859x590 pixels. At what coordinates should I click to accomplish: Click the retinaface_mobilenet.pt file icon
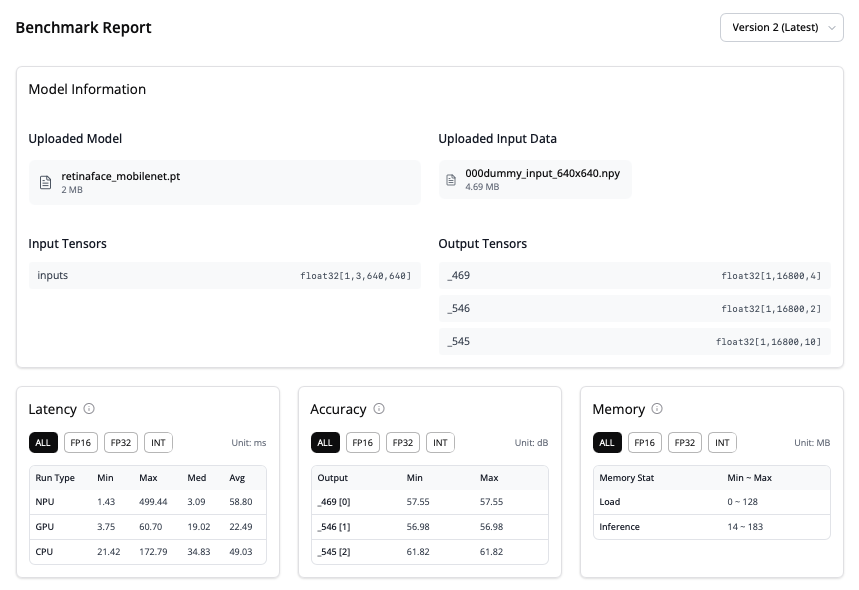tap(45, 183)
